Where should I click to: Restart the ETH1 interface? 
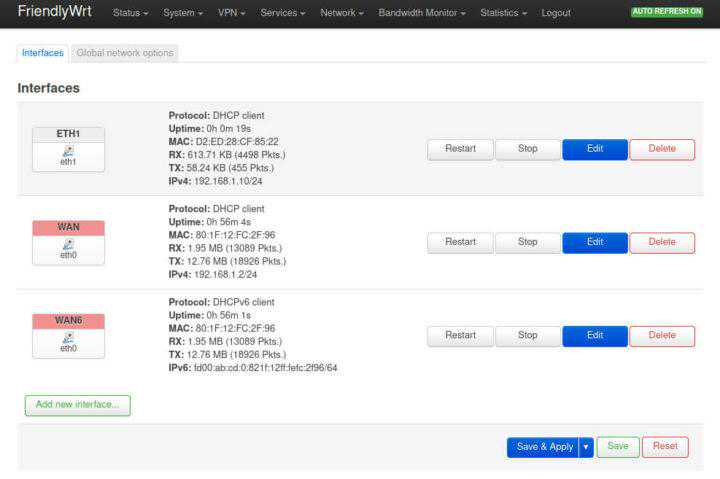[x=460, y=149]
